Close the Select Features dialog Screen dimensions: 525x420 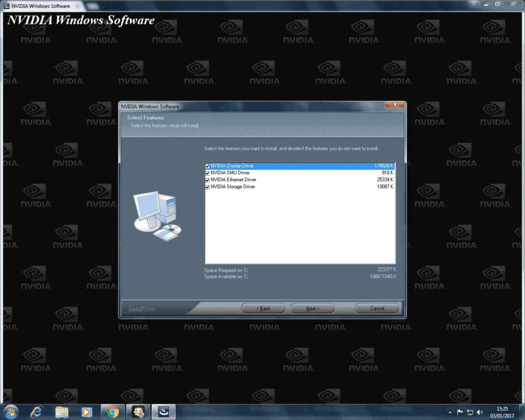394,105
